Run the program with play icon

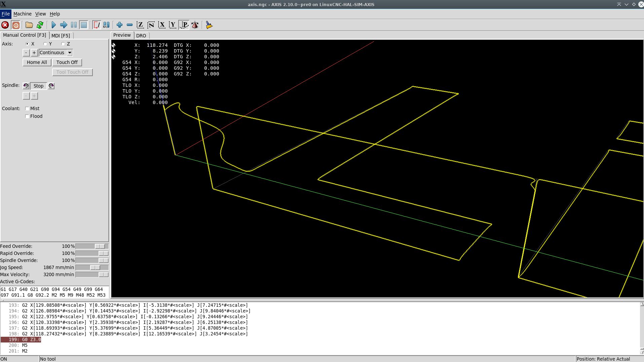[x=53, y=25]
